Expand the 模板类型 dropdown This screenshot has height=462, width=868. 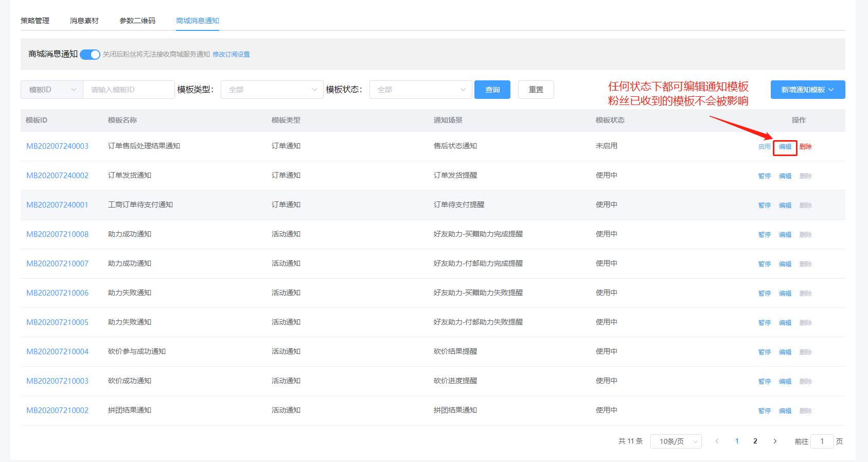click(x=272, y=90)
